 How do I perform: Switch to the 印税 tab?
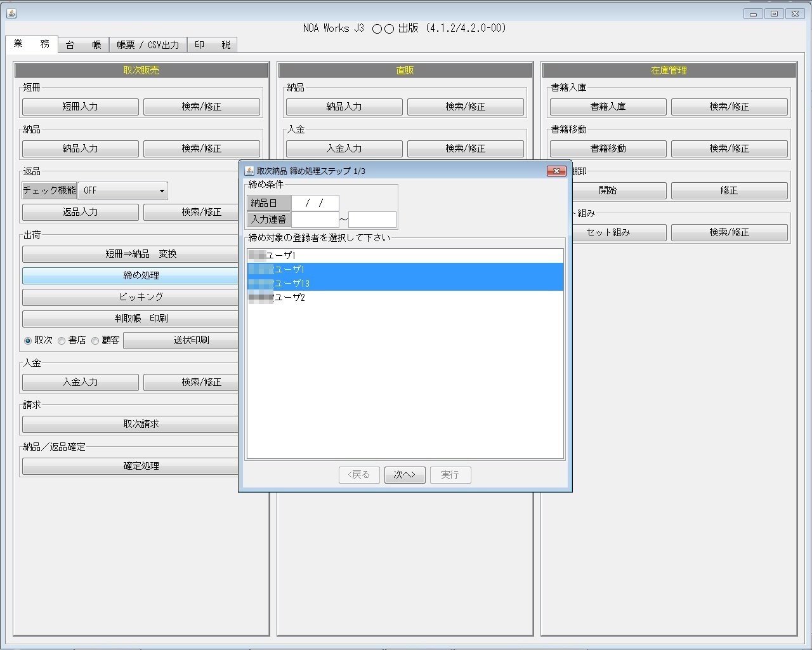click(213, 44)
